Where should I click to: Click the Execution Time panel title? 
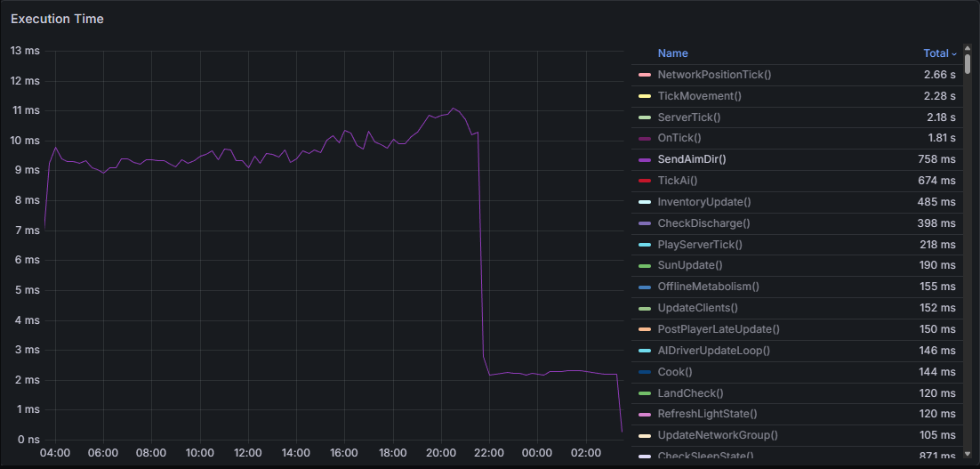57,19
